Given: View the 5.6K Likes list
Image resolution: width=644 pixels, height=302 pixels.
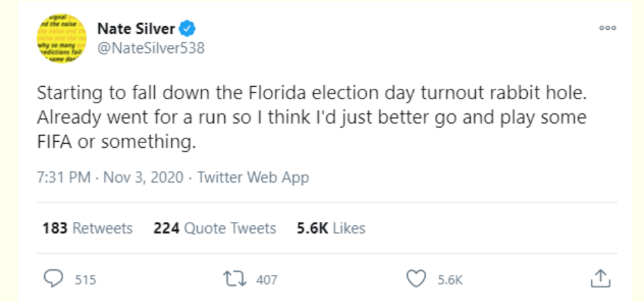Looking at the screenshot, I should pos(331,228).
